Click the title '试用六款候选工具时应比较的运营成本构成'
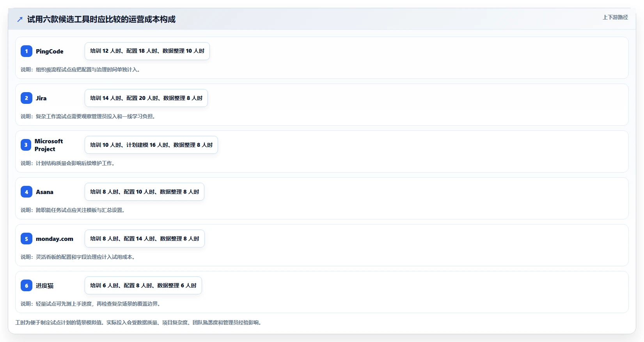The image size is (644, 342). tap(101, 20)
